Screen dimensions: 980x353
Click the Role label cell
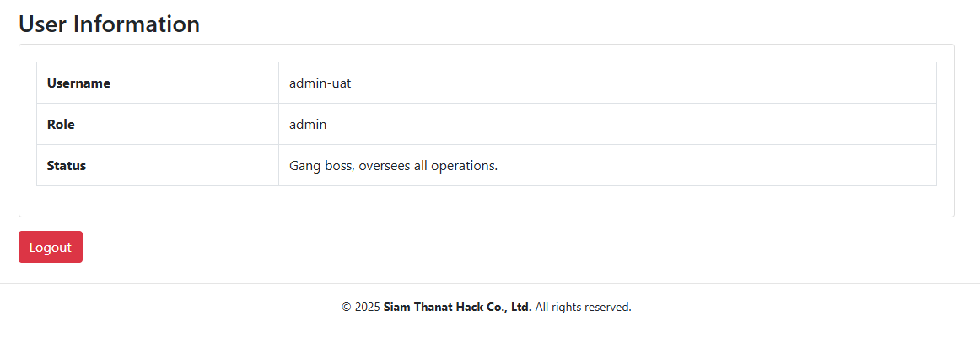point(158,124)
